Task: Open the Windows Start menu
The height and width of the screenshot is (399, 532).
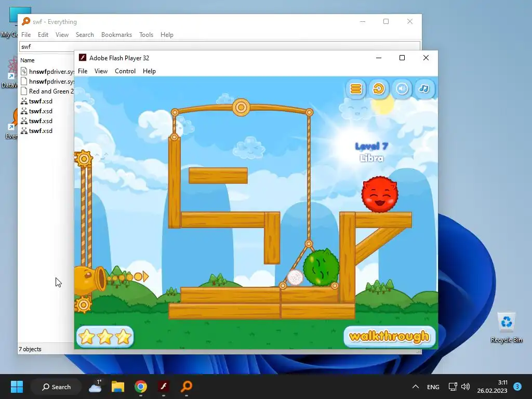Action: pos(17,387)
